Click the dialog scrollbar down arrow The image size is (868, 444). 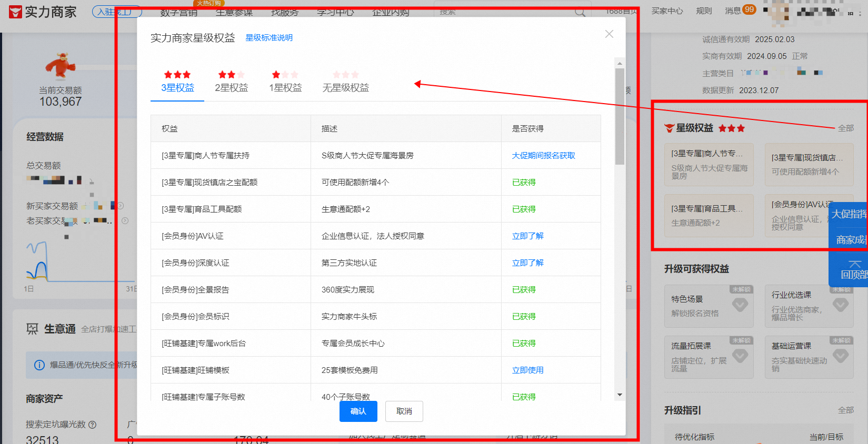point(620,395)
